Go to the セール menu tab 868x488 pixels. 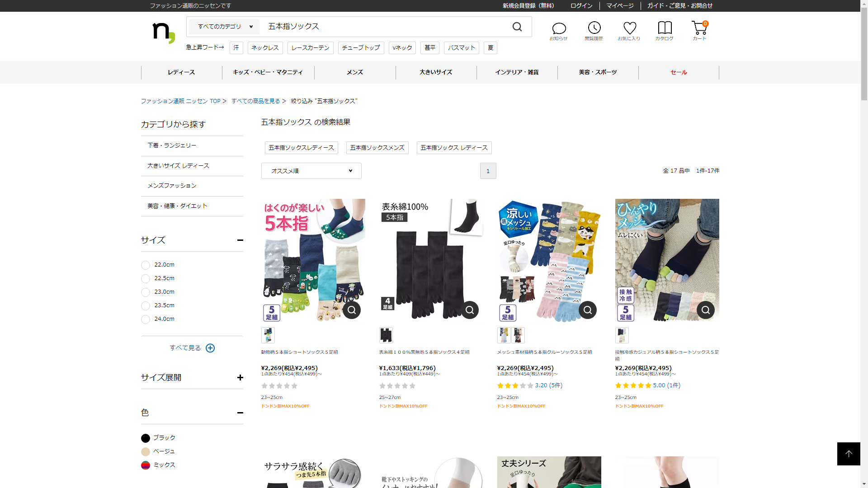[679, 72]
